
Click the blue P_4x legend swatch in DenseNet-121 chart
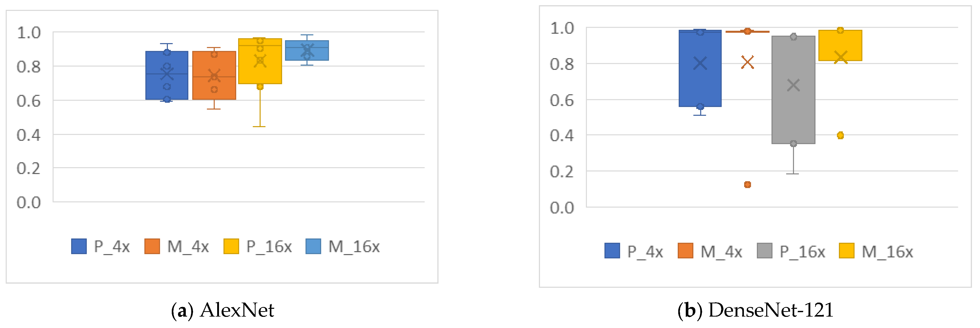[612, 251]
